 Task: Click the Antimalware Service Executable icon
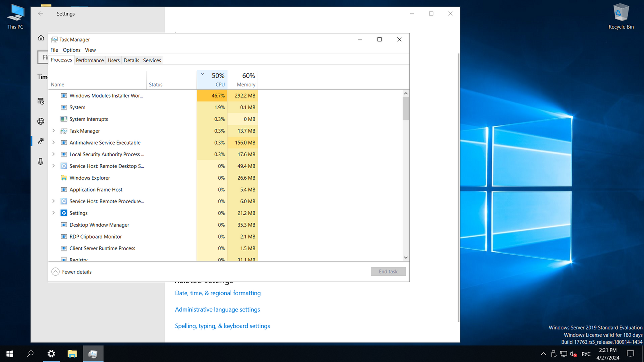[64, 142]
